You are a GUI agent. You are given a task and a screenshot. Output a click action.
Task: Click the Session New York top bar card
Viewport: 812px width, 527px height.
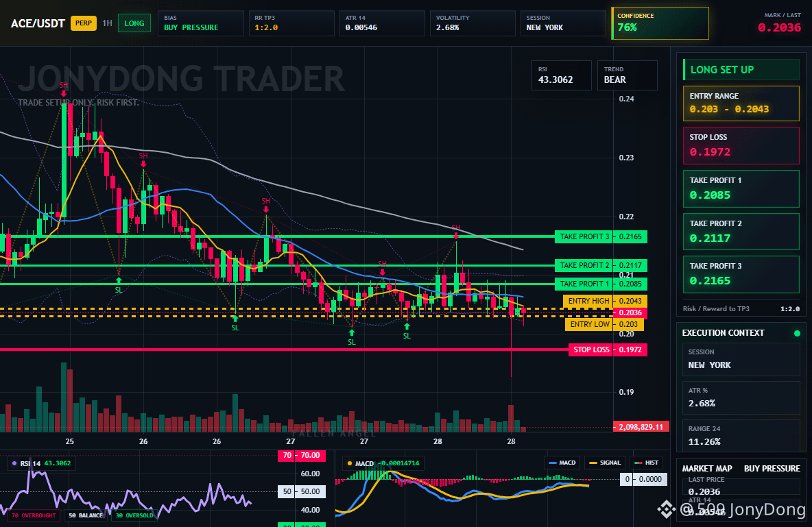click(564, 23)
